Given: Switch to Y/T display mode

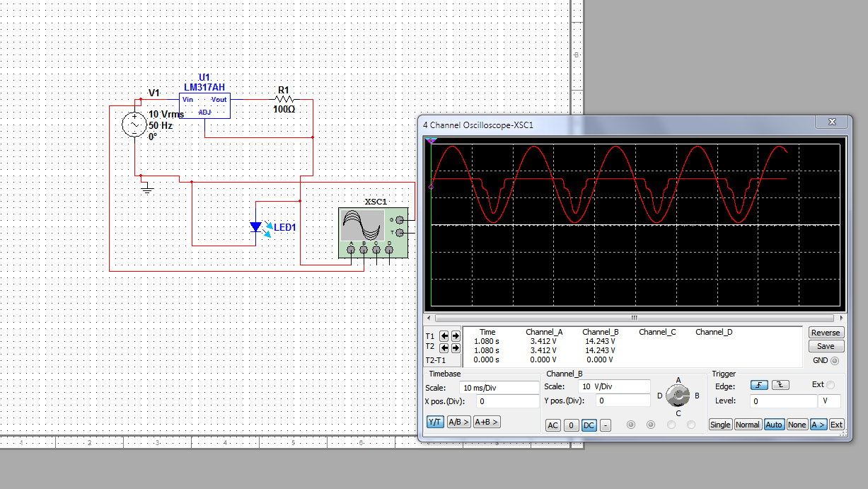Looking at the screenshot, I should [434, 422].
